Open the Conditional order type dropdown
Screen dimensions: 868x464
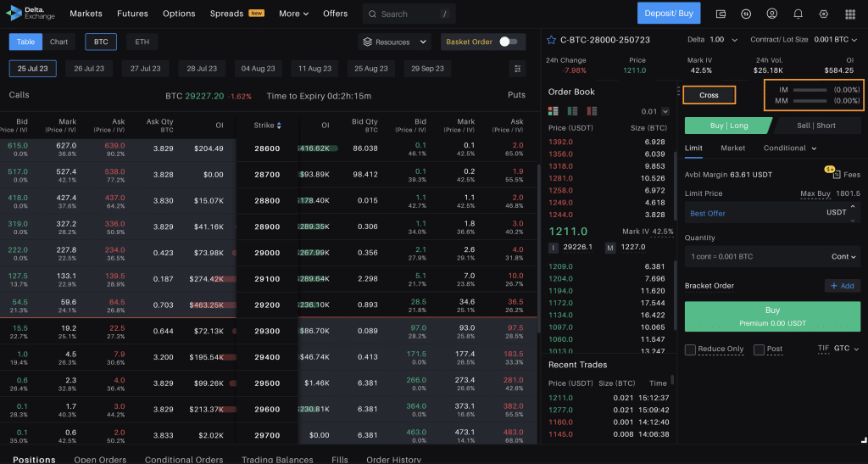[790, 148]
